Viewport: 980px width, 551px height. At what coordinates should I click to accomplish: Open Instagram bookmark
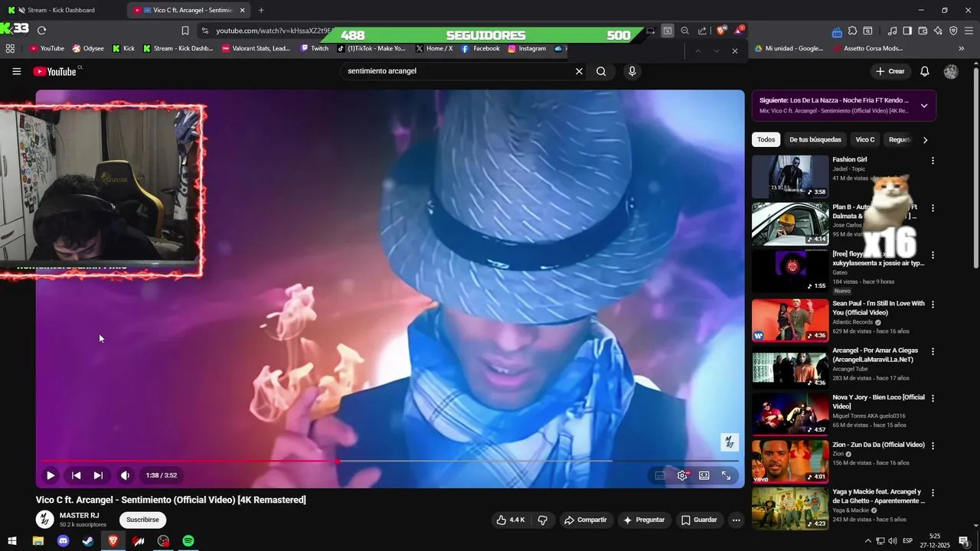[x=527, y=48]
